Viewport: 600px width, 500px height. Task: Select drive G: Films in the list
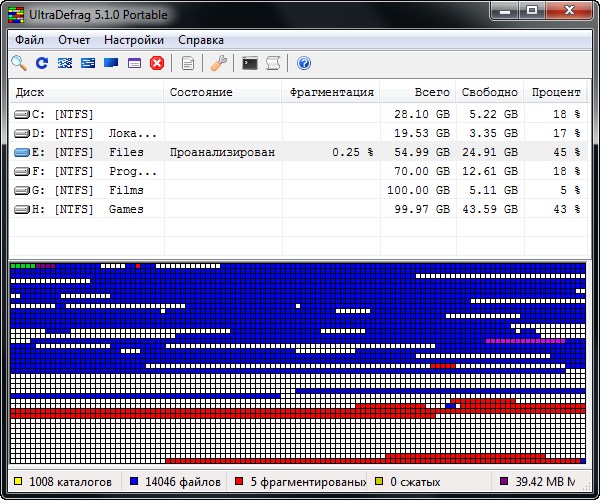(80, 190)
